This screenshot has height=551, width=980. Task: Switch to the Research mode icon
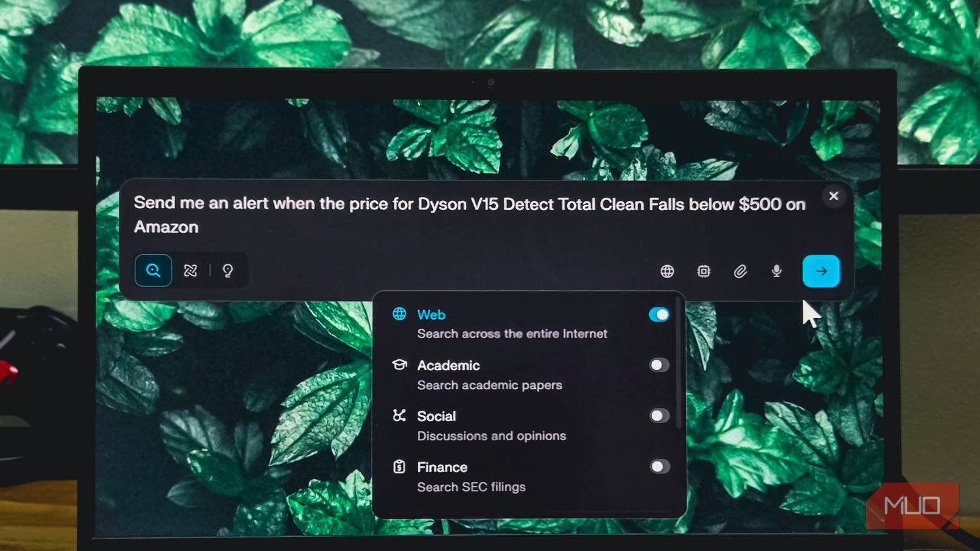coord(190,271)
